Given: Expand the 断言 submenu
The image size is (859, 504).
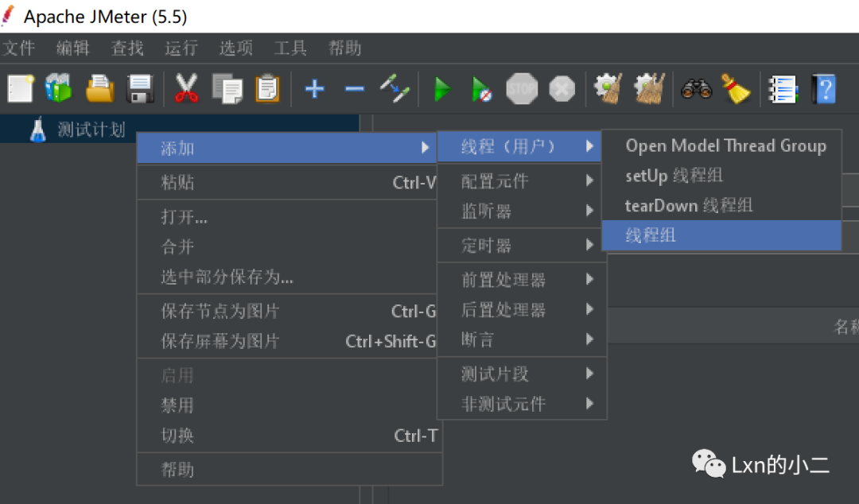Looking at the screenshot, I should 522,339.
